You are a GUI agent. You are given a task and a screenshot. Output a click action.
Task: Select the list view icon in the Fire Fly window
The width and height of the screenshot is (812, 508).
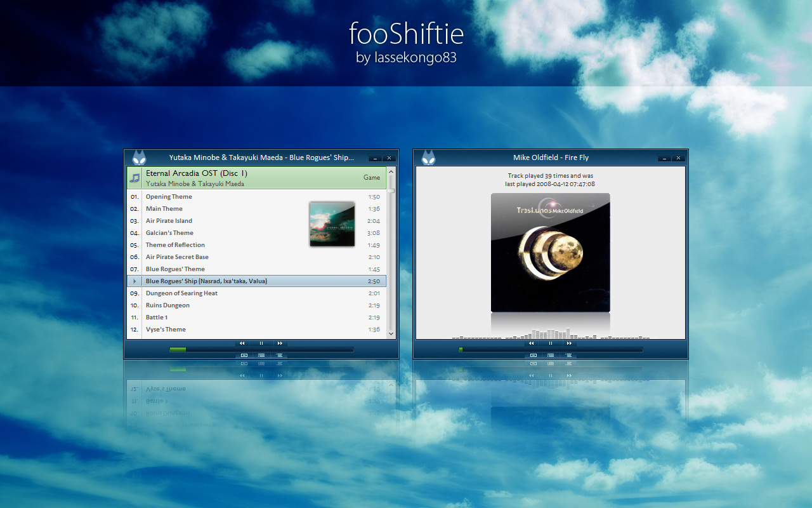551,355
